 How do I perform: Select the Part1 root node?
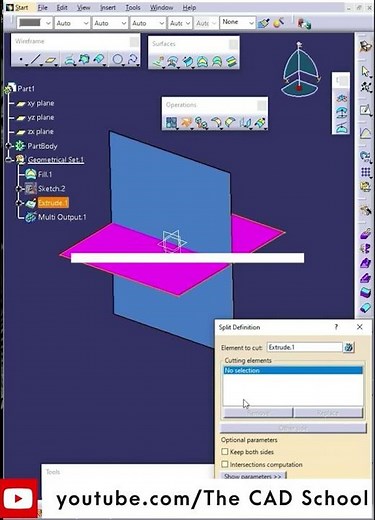(x=26, y=89)
